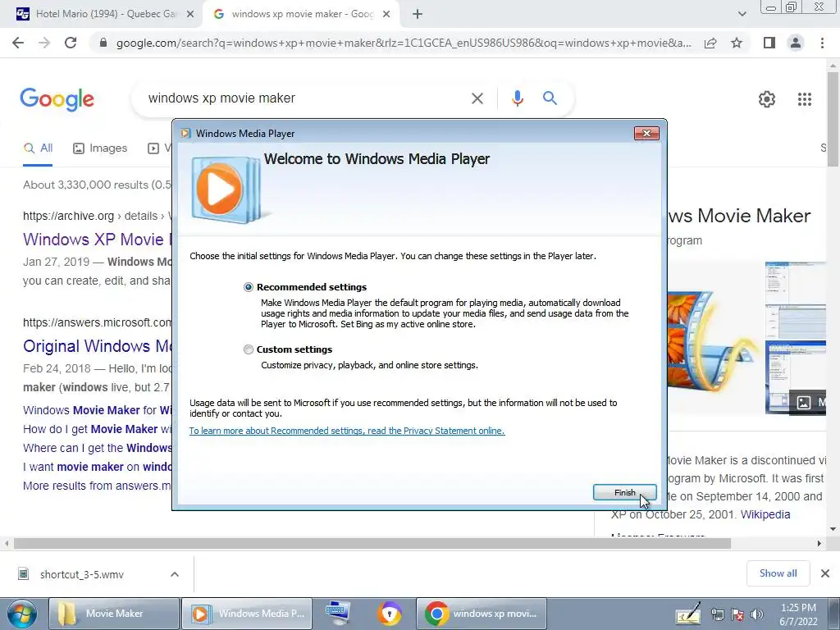The image size is (840, 630).
Task: Open the keyboard icon in the taskbar
Action: point(338,614)
